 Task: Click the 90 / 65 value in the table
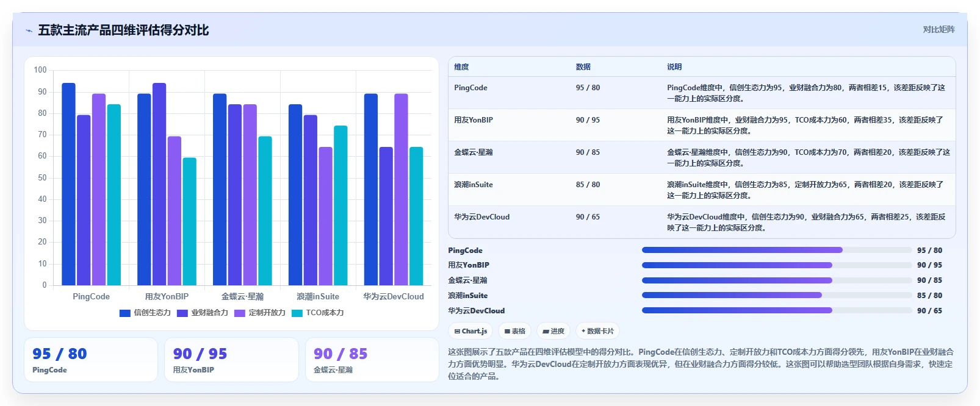pos(588,217)
